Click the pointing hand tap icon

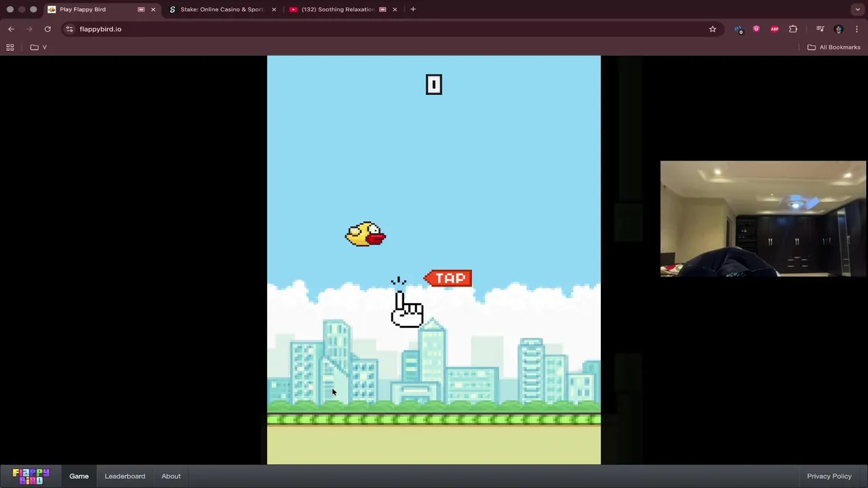click(x=407, y=303)
